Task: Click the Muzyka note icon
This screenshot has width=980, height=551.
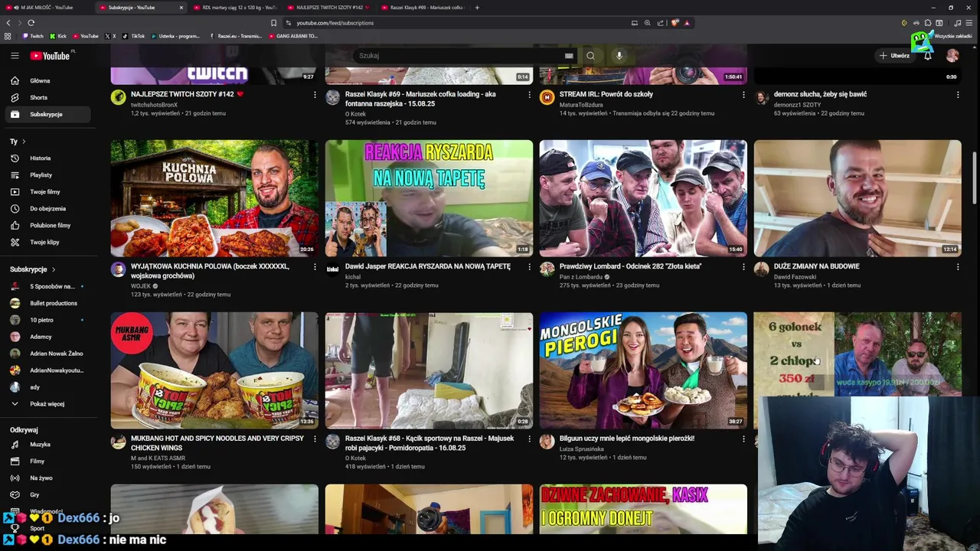Action: click(x=15, y=444)
